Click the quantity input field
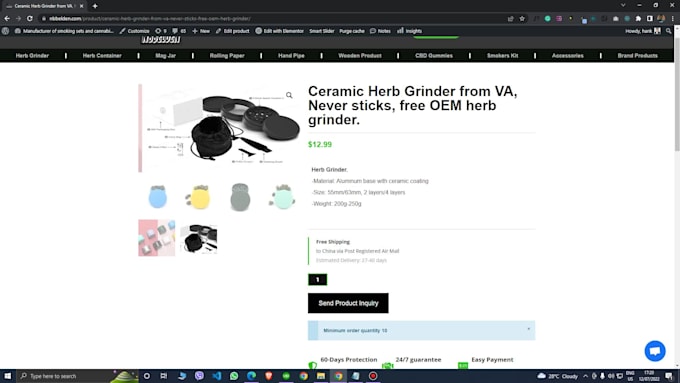 click(317, 280)
